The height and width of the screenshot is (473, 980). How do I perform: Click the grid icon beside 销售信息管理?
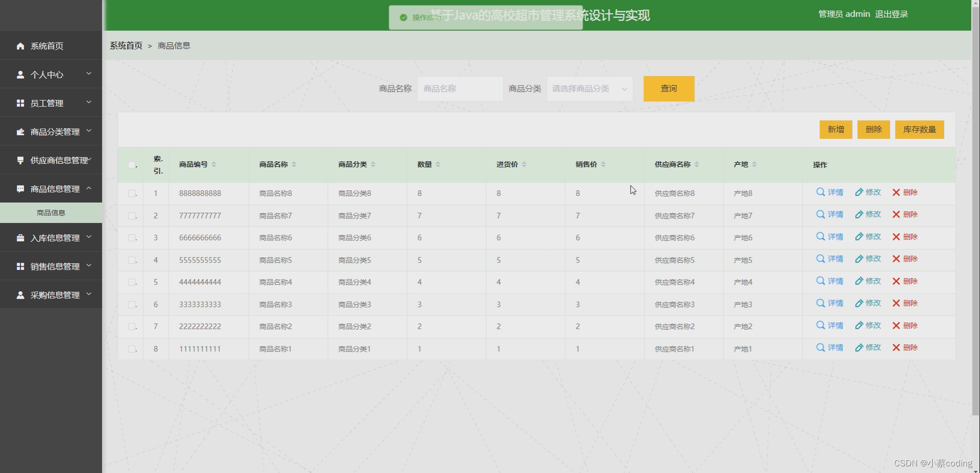click(20, 266)
